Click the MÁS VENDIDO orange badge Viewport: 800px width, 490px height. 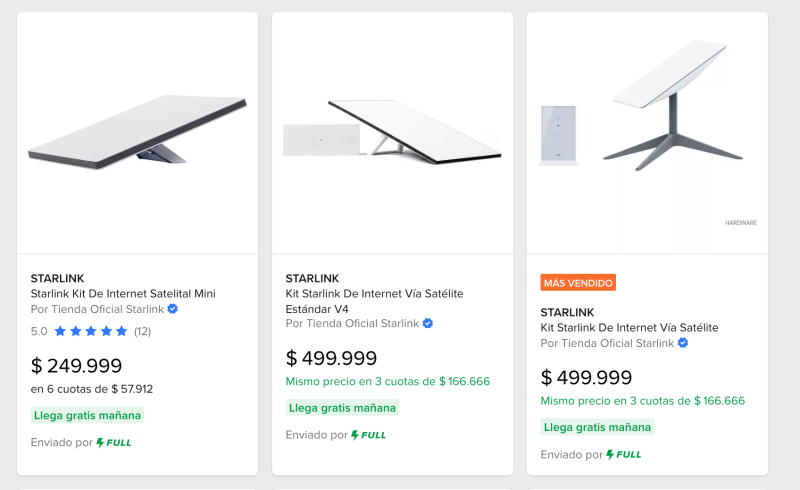[578, 283]
